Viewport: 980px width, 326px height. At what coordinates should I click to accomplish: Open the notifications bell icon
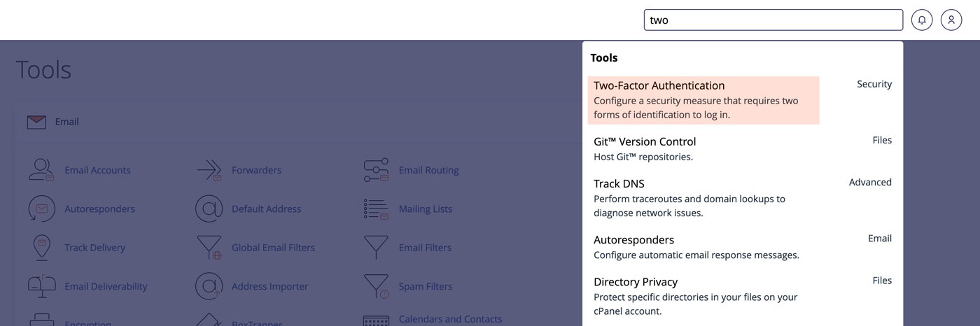922,20
